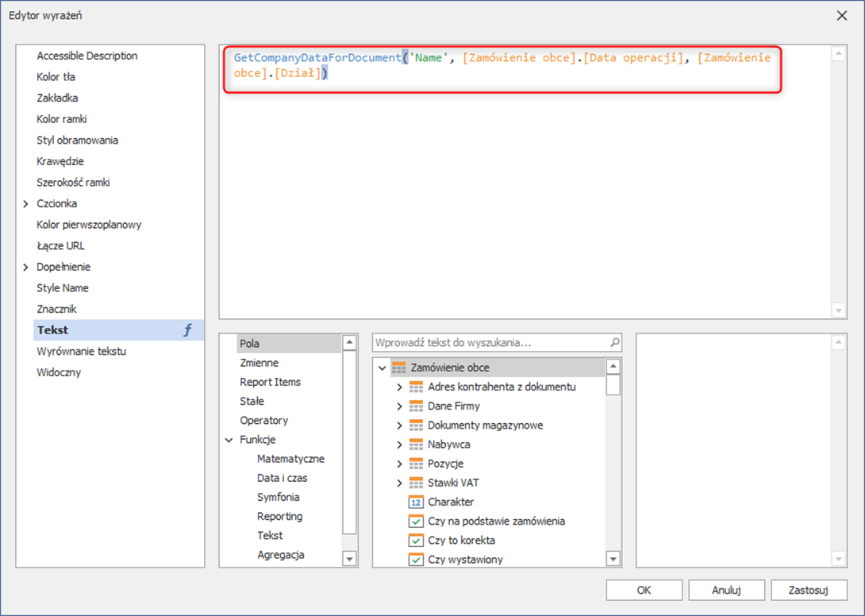Click the Zamówienie obce table icon
865x616 pixels.
pyautogui.click(x=399, y=368)
